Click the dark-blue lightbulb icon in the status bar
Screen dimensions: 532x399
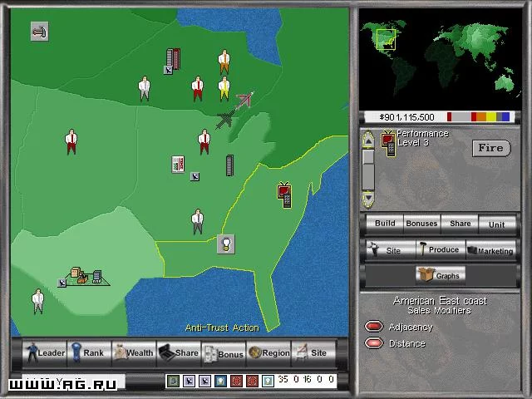pyautogui.click(x=220, y=381)
